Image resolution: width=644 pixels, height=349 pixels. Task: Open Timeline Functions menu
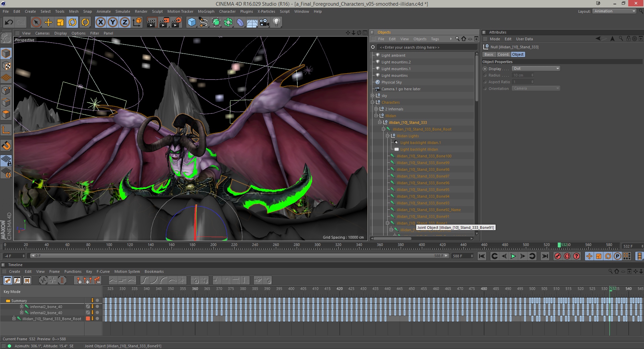coord(73,271)
